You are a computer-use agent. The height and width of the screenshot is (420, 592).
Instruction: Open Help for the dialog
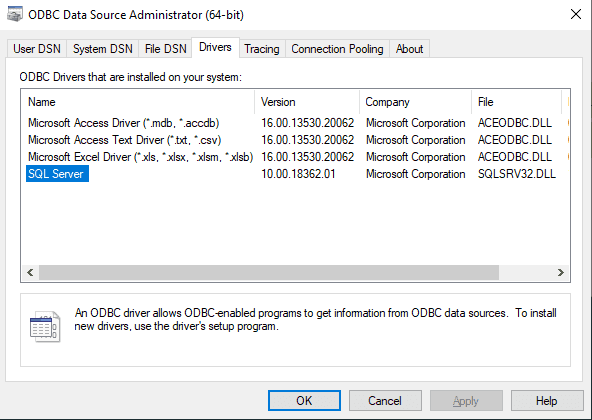[x=546, y=401]
